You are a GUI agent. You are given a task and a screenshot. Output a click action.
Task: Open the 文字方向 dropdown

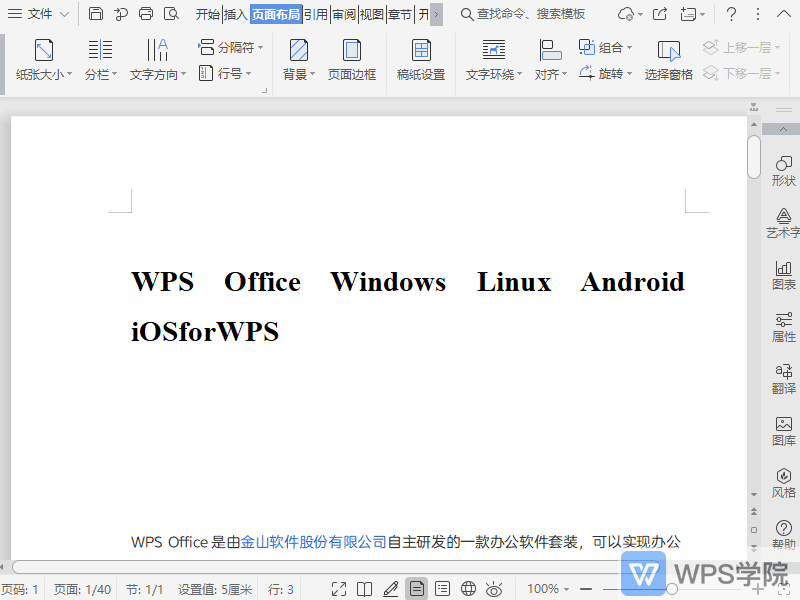click(x=158, y=60)
